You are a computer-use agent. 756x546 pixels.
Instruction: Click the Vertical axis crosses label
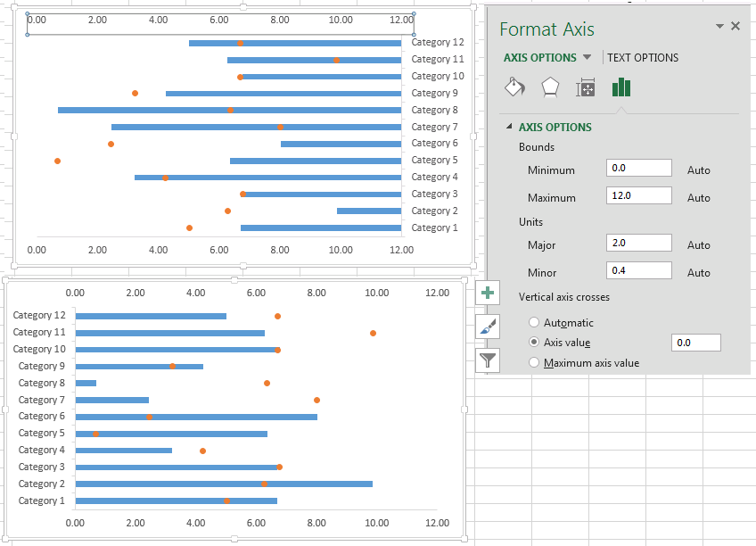point(564,297)
